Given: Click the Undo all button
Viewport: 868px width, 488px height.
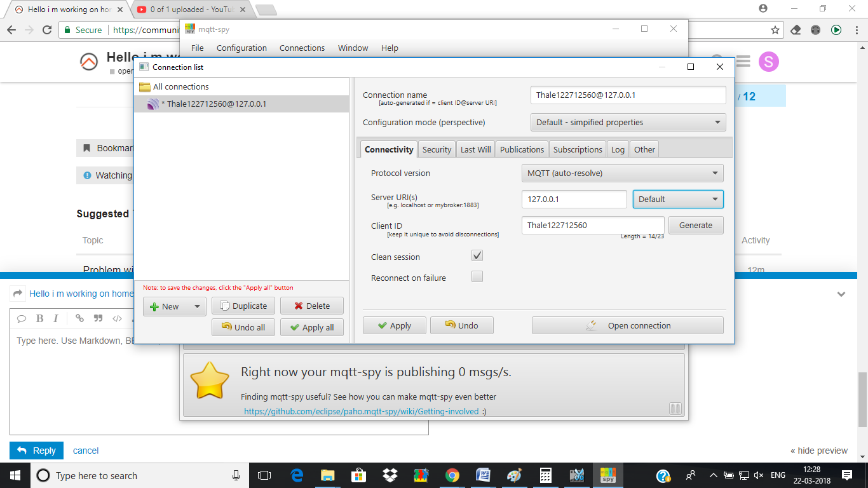Looking at the screenshot, I should [x=243, y=327].
